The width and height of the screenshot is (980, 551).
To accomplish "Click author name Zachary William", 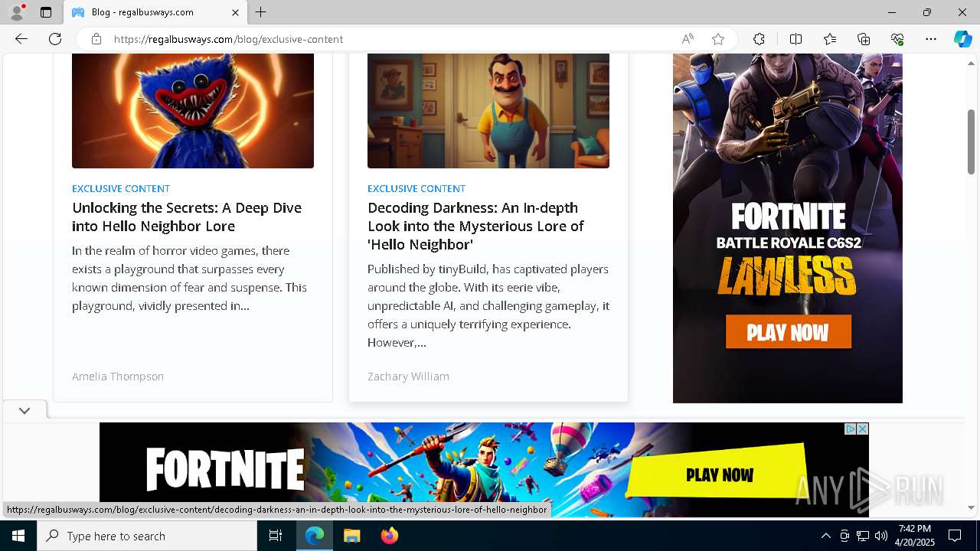I will (x=408, y=377).
